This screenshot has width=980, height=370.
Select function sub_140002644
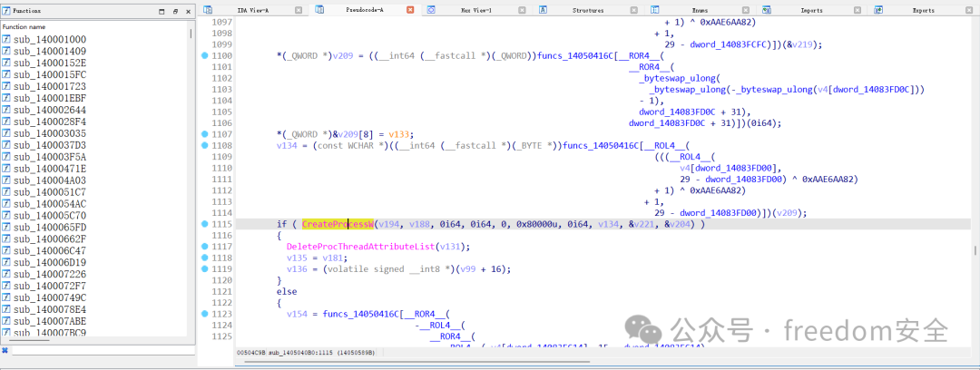(50, 110)
